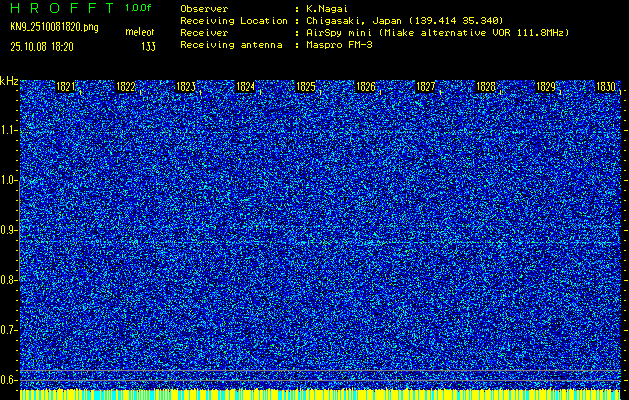Click the meteor count value 133
This screenshot has height=400, width=629.
click(x=148, y=46)
